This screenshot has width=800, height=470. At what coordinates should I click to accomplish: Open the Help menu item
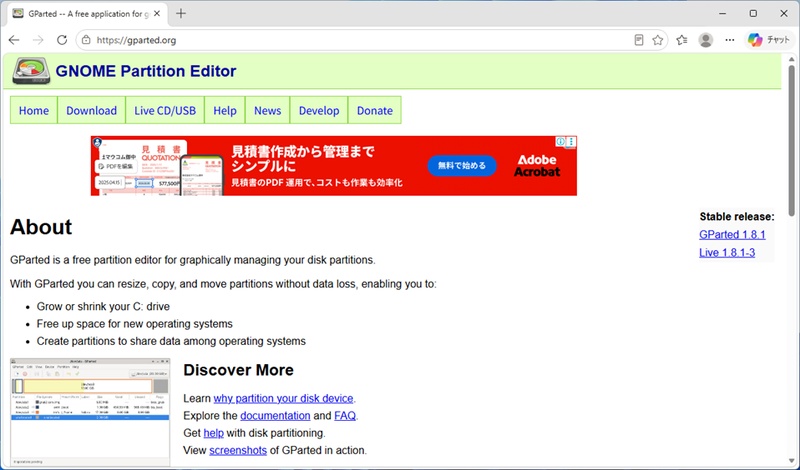point(224,110)
